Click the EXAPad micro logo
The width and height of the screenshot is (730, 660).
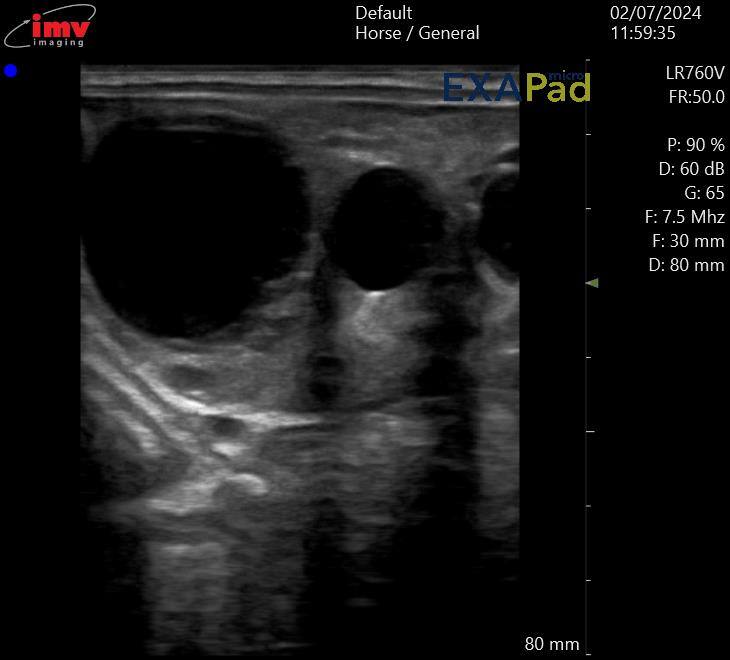tap(516, 87)
